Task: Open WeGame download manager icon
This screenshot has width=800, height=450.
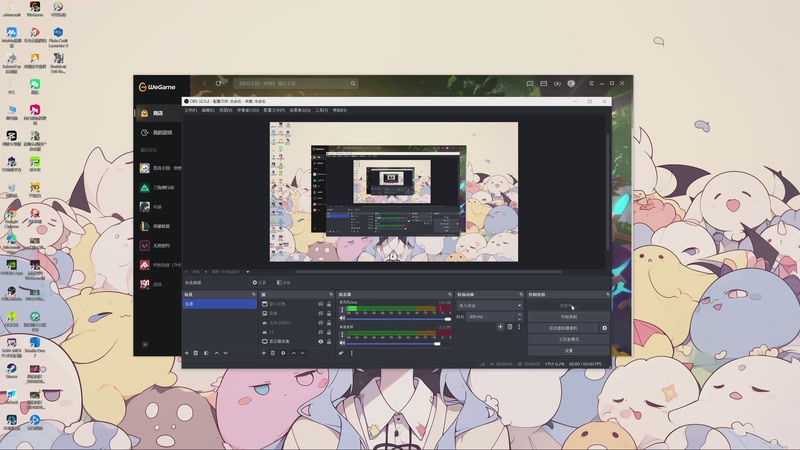Action: pyautogui.click(x=558, y=83)
